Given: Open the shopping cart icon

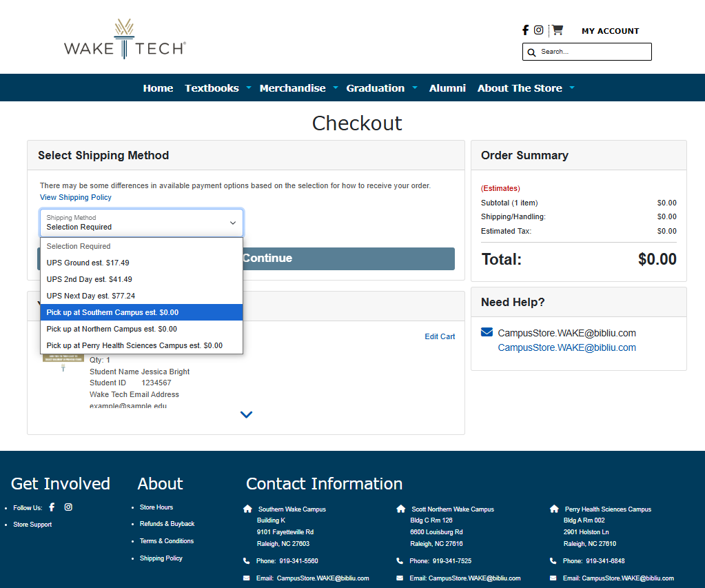Looking at the screenshot, I should tap(558, 30).
